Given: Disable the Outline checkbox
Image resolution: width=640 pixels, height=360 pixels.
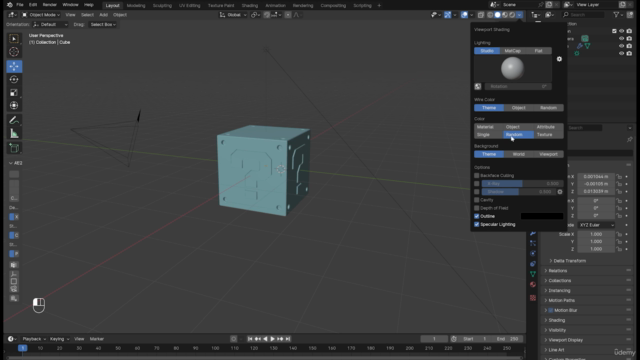Looking at the screenshot, I should coord(476,216).
